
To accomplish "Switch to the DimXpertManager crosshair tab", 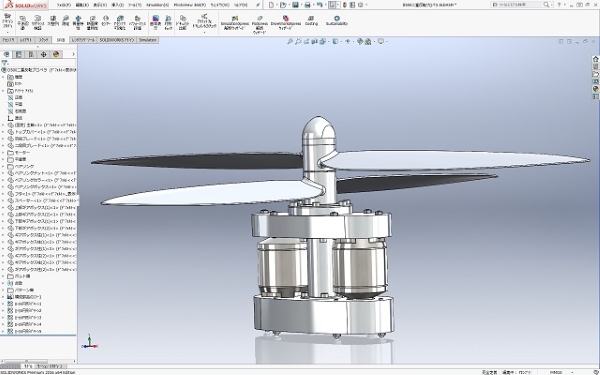I will point(43,54).
